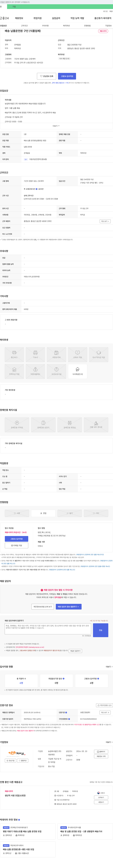Click the 구인인증번호 info icon

(x=69, y=719)
